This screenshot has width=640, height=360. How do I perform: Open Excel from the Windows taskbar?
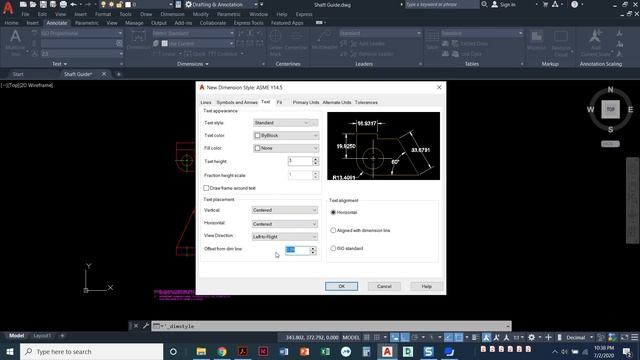pyautogui.click(x=325, y=351)
